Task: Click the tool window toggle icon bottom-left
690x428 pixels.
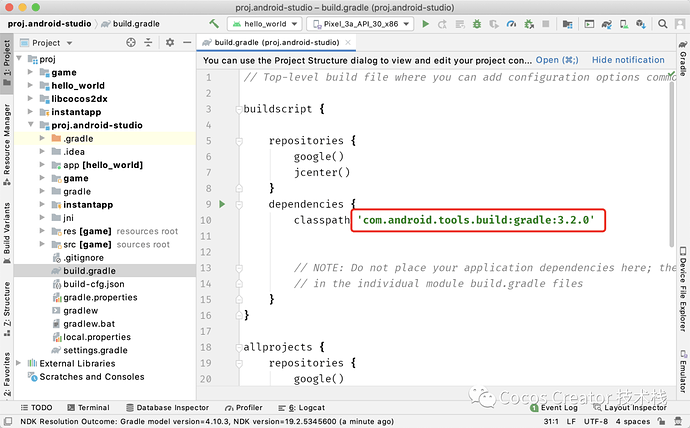Action: pos(7,421)
